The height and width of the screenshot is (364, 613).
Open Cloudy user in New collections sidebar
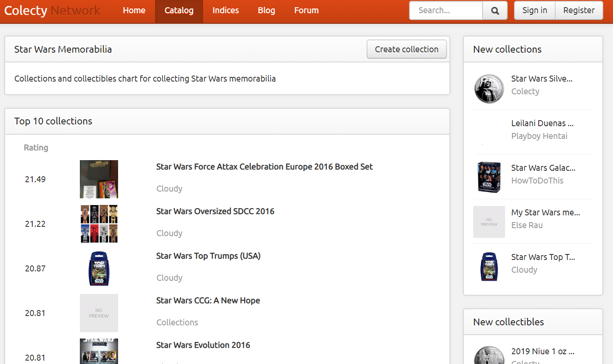click(524, 270)
